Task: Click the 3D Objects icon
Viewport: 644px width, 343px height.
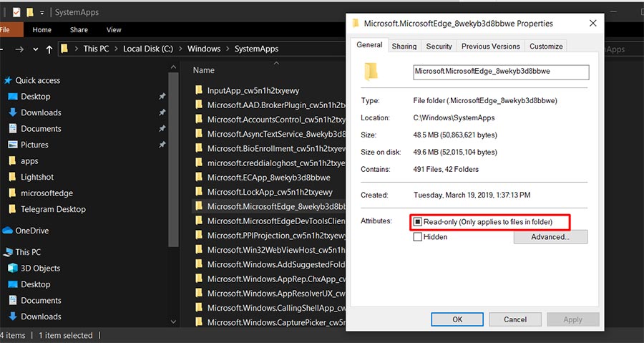Action: pyautogui.click(x=13, y=269)
